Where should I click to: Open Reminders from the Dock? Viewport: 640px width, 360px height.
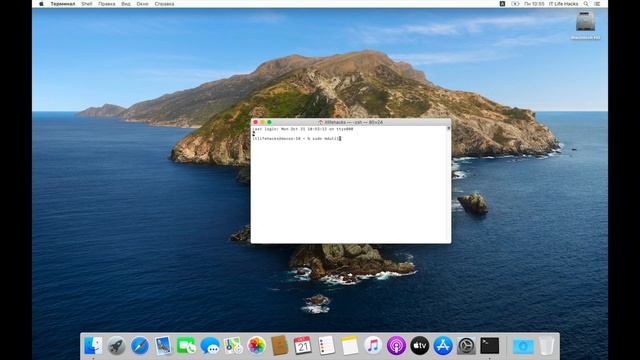click(326, 346)
